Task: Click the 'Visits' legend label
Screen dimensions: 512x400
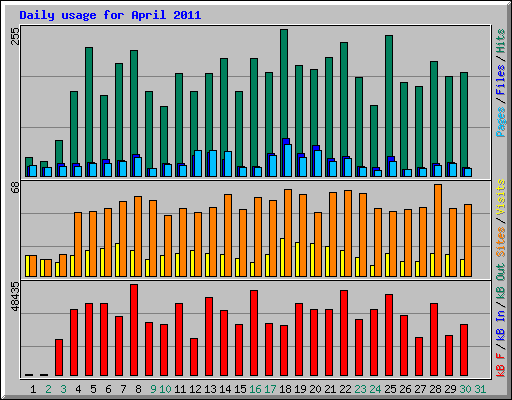Action: point(501,197)
